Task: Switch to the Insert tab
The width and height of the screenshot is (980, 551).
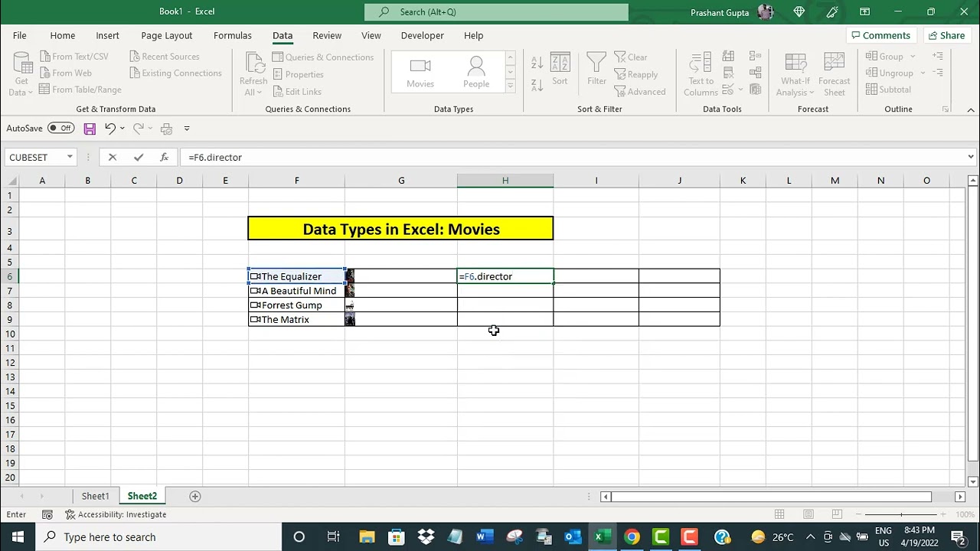Action: tap(107, 35)
